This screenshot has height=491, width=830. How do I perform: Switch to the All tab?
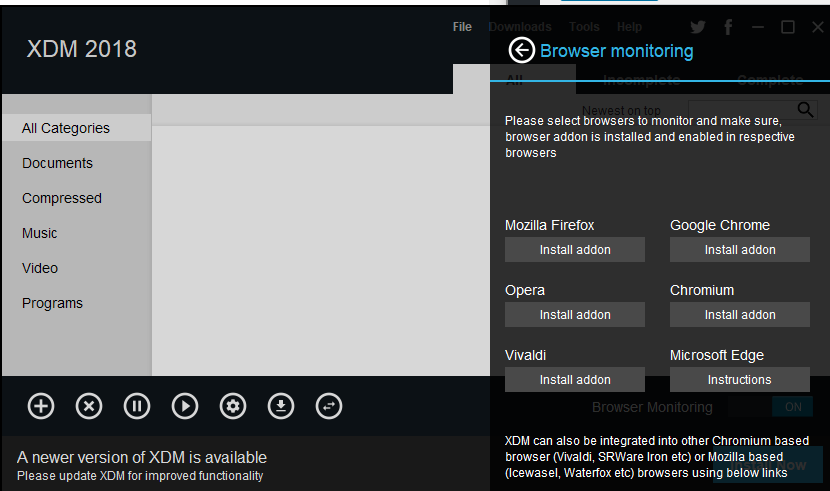pyautogui.click(x=515, y=80)
